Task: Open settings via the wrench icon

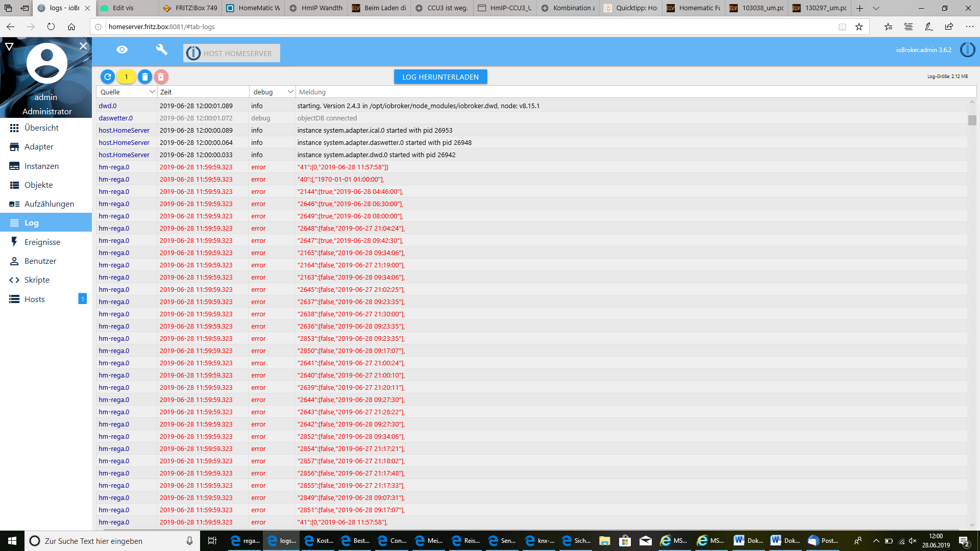Action: [x=161, y=49]
